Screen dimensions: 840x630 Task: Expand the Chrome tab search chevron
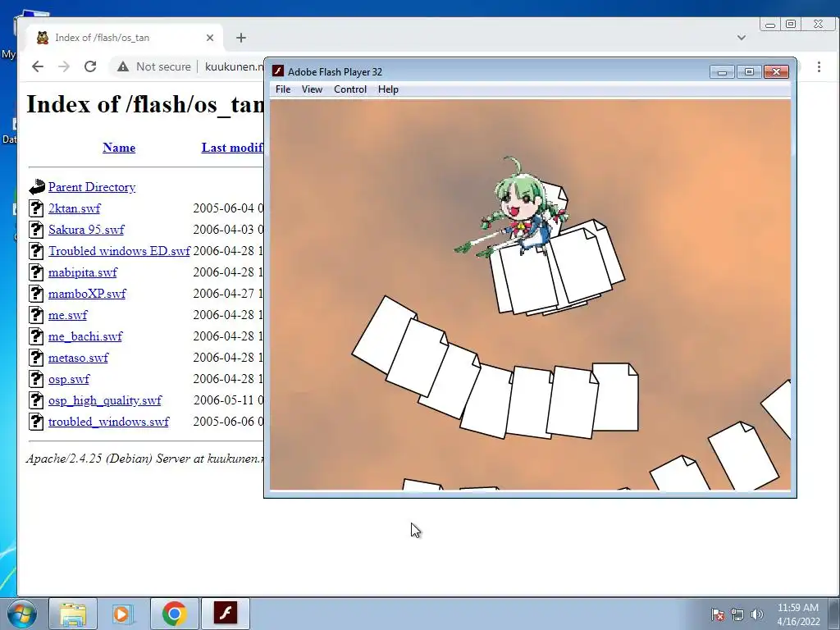coord(742,38)
